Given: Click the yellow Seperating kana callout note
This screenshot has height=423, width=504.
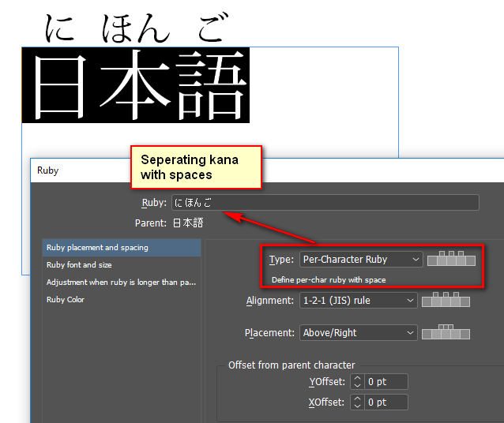Looking at the screenshot, I should click(195, 166).
